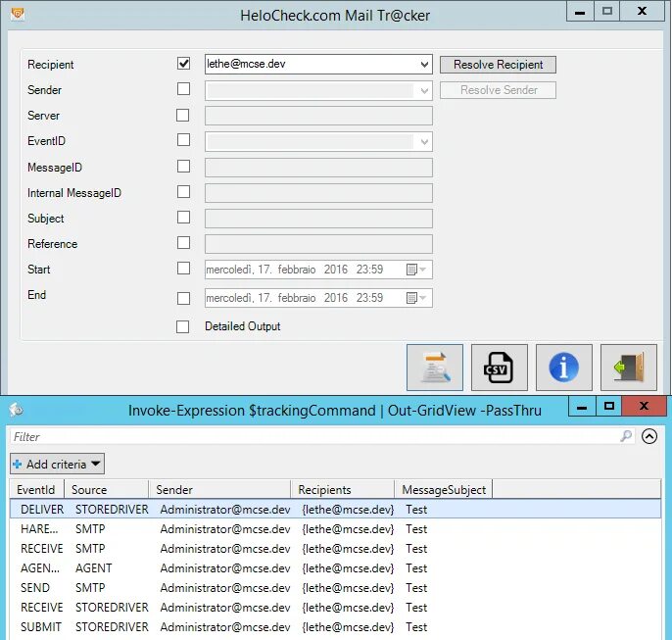Check the Subject checkbox

(x=183, y=218)
